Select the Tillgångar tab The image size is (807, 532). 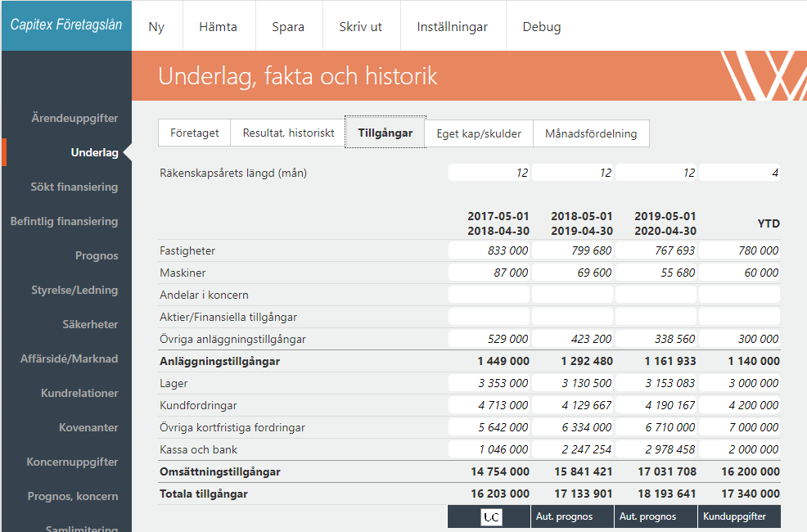(385, 133)
